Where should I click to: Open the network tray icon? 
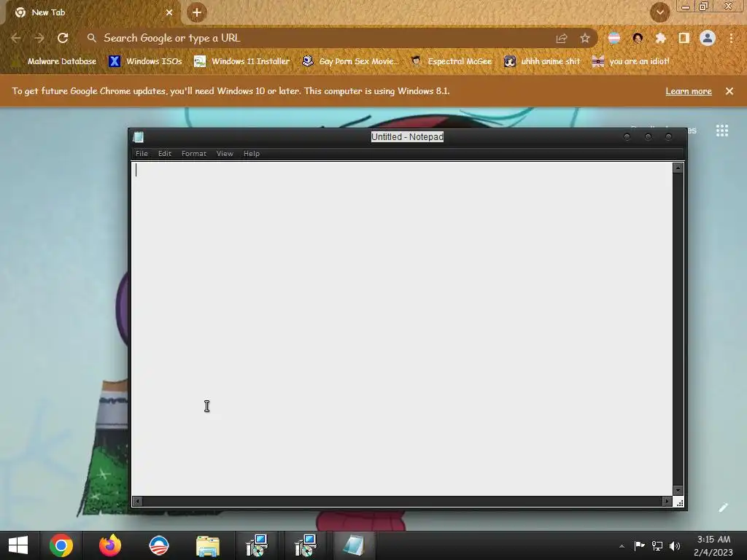point(657,545)
